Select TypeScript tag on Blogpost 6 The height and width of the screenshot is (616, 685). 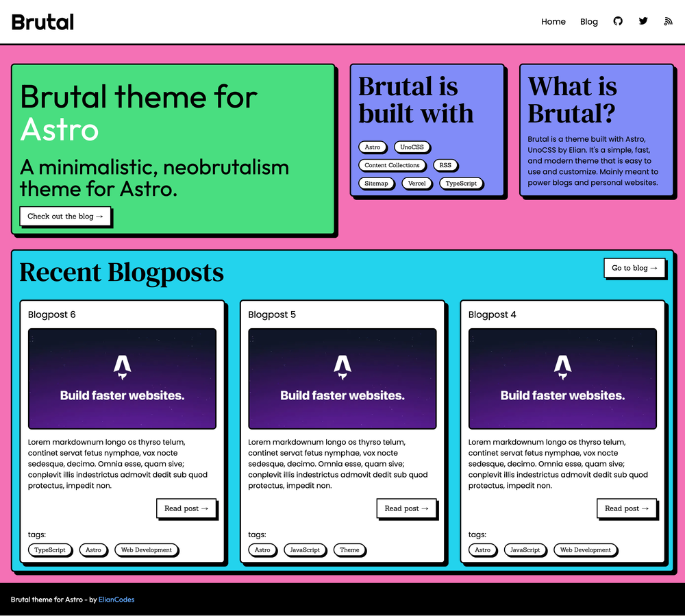50,550
